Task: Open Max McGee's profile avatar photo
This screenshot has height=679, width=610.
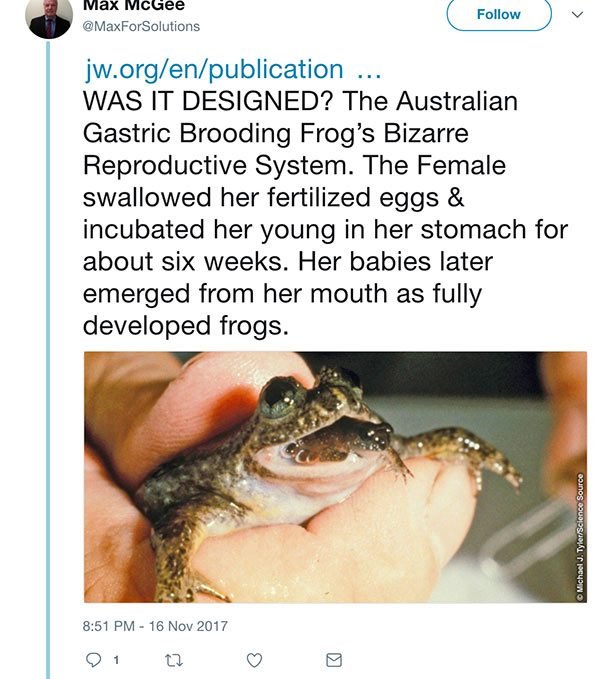Action: coord(49,17)
